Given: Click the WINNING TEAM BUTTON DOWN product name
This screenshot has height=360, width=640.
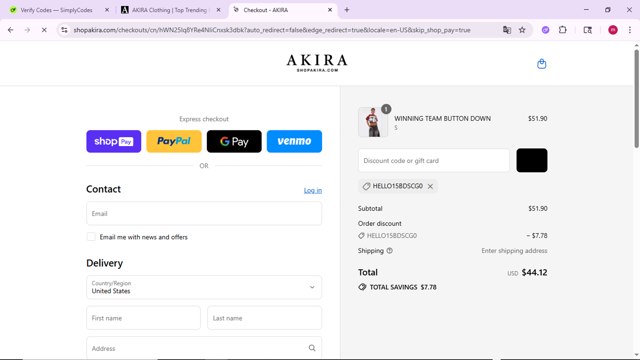Looking at the screenshot, I should (x=442, y=118).
